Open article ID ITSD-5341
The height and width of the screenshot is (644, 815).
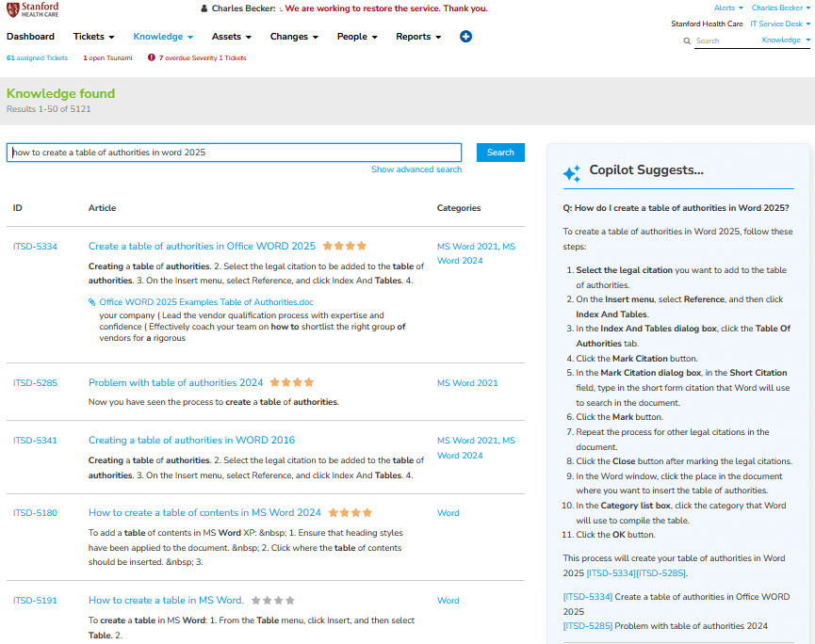click(36, 441)
